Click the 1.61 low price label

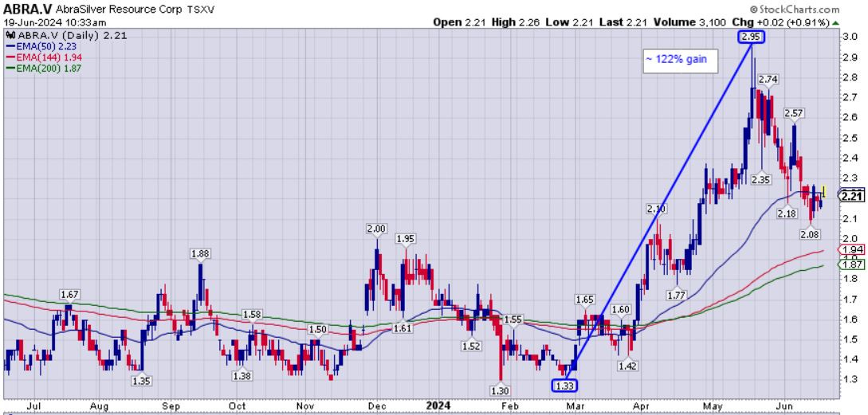[403, 329]
